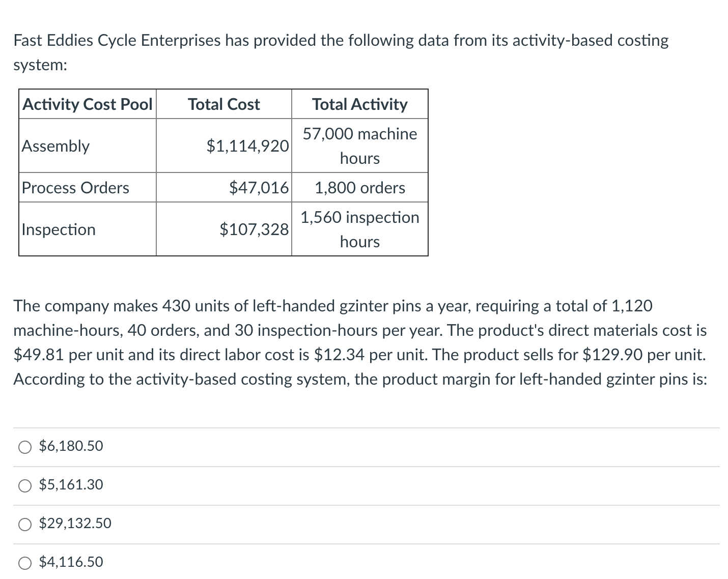The height and width of the screenshot is (579, 728).
Task: Click the 1,800 orders cell
Action: pyautogui.click(x=359, y=187)
